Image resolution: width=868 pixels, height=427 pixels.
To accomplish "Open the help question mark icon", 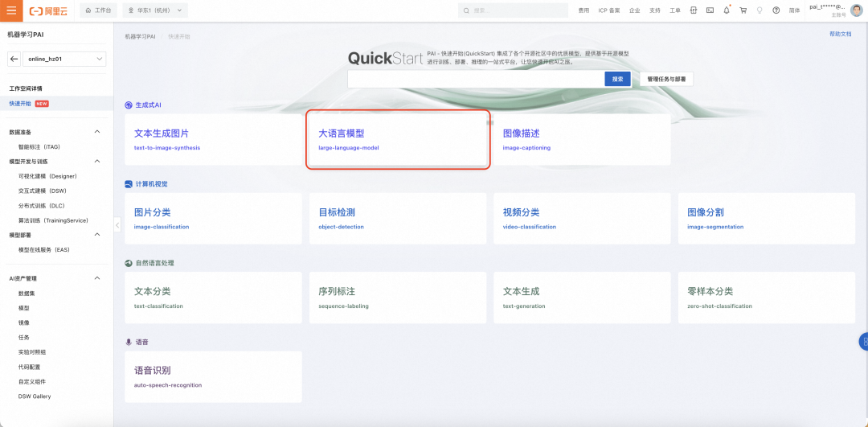I will pos(776,10).
